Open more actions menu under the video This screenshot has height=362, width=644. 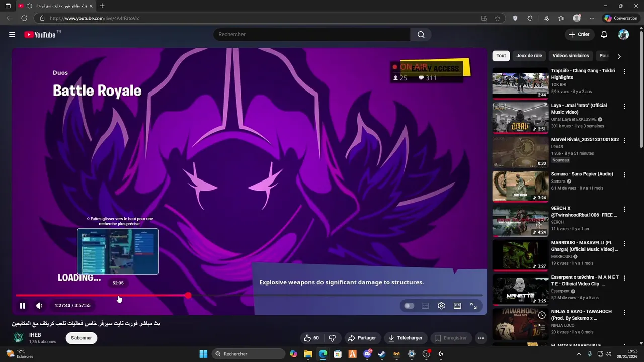coord(480,338)
